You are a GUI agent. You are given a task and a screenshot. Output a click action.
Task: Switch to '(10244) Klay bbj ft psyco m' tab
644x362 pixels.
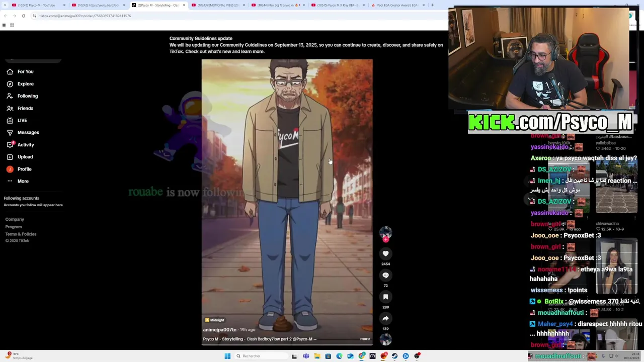pyautogui.click(x=278, y=5)
